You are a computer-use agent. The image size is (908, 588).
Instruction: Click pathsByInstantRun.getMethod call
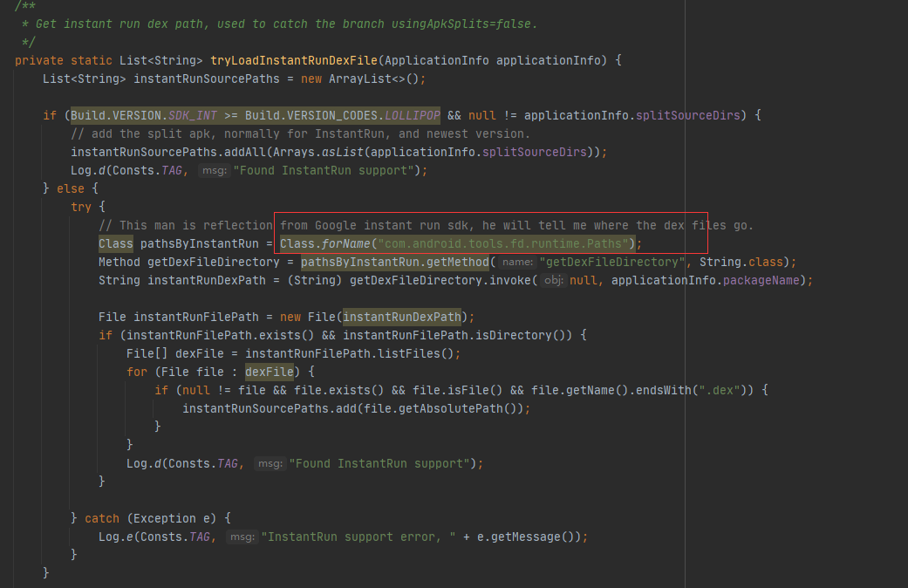pos(395,262)
